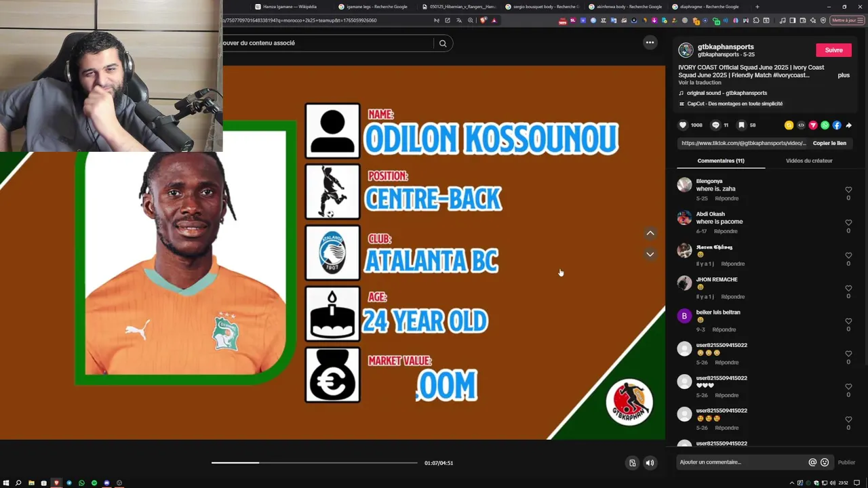Click the browser zoom magnifier icon in address bar
Image resolution: width=868 pixels, height=488 pixels.
point(471,20)
